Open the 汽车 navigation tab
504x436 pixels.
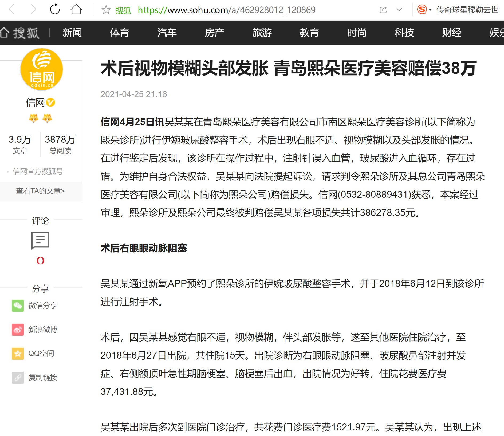[167, 33]
